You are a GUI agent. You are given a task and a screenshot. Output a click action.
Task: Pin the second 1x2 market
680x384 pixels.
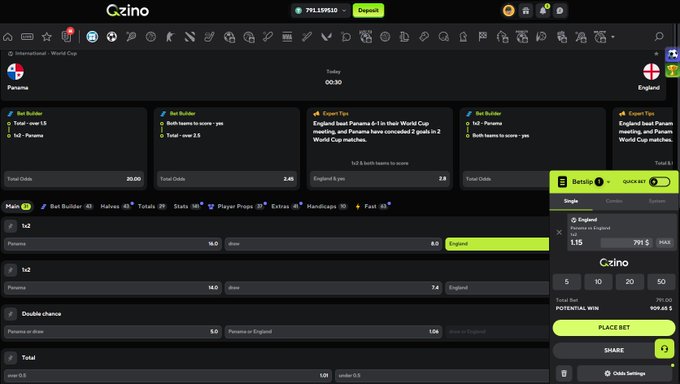(x=11, y=270)
